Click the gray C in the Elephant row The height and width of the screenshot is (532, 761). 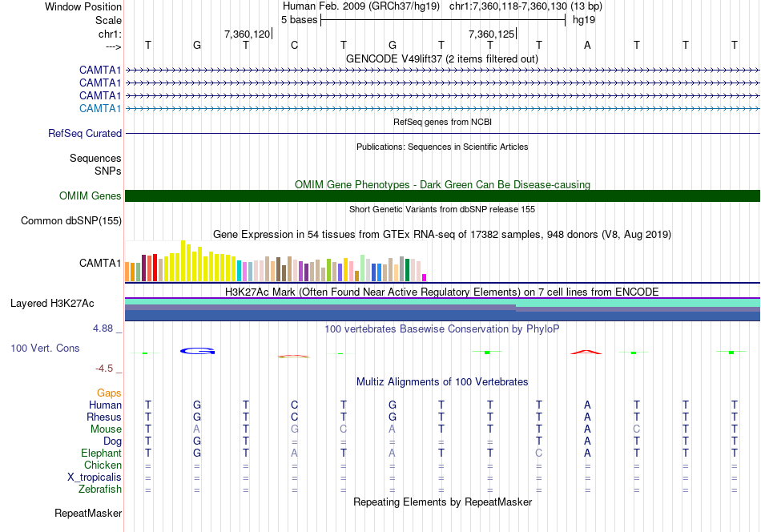tap(539, 453)
